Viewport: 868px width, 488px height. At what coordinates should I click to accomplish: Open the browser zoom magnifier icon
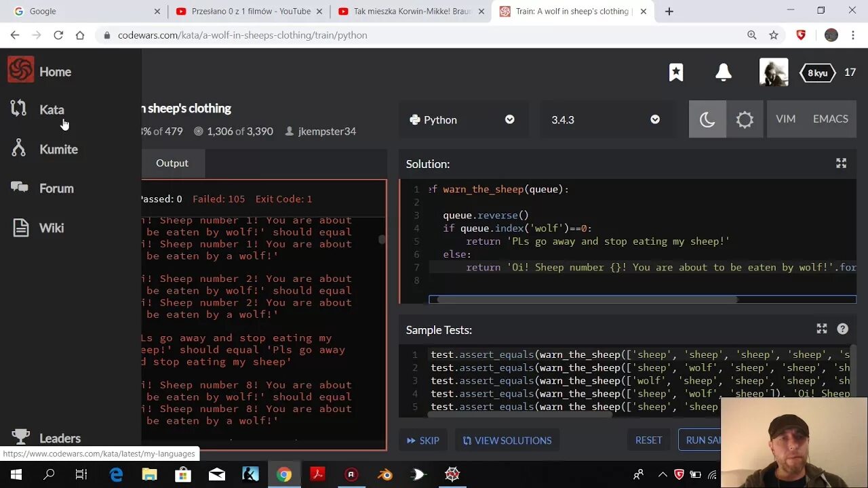pyautogui.click(x=751, y=35)
